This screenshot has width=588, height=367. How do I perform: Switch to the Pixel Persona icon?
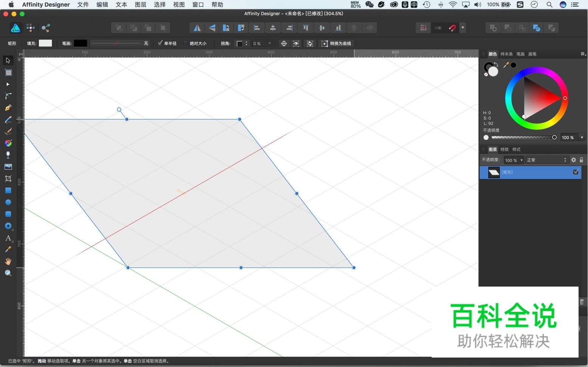[31, 28]
